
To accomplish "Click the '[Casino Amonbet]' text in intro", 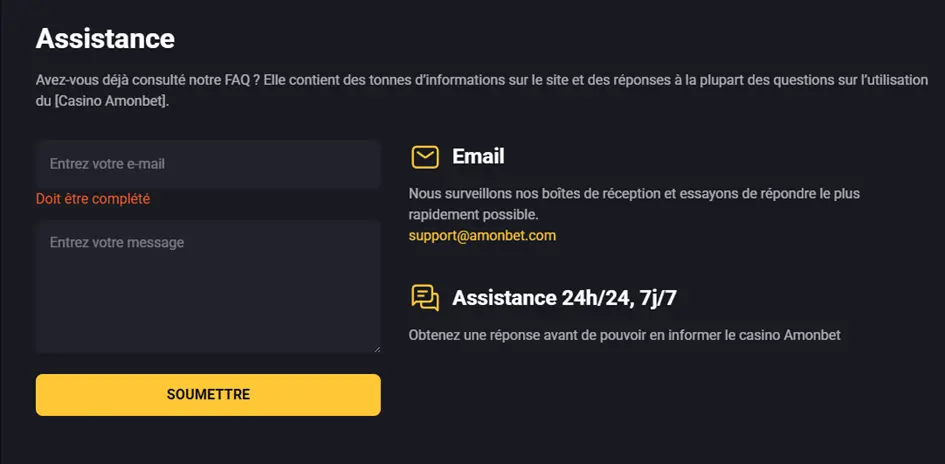I will [111, 101].
